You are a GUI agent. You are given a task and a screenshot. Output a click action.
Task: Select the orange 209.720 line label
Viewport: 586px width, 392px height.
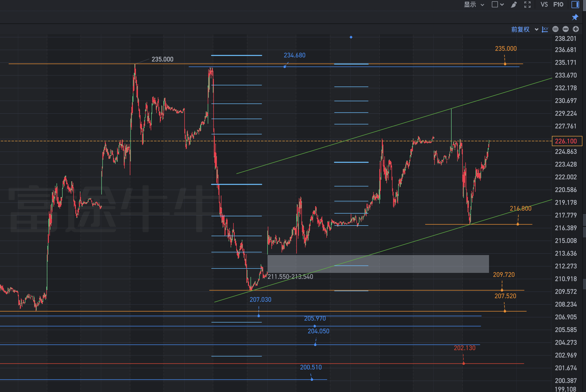pos(504,275)
